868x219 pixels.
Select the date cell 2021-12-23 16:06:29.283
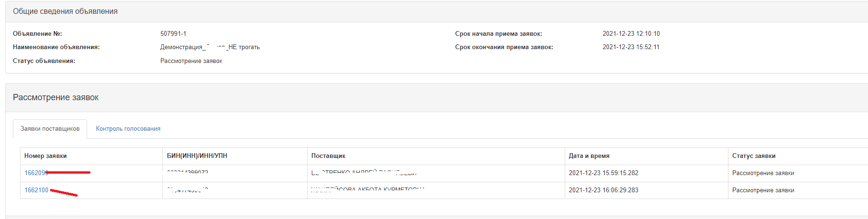(x=603, y=190)
